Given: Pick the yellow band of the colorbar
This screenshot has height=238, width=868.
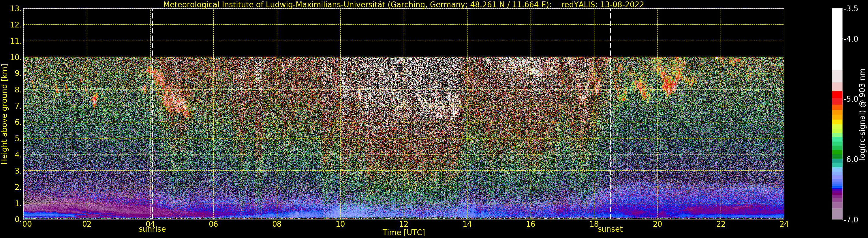Looking at the screenshot, I should tap(837, 122).
